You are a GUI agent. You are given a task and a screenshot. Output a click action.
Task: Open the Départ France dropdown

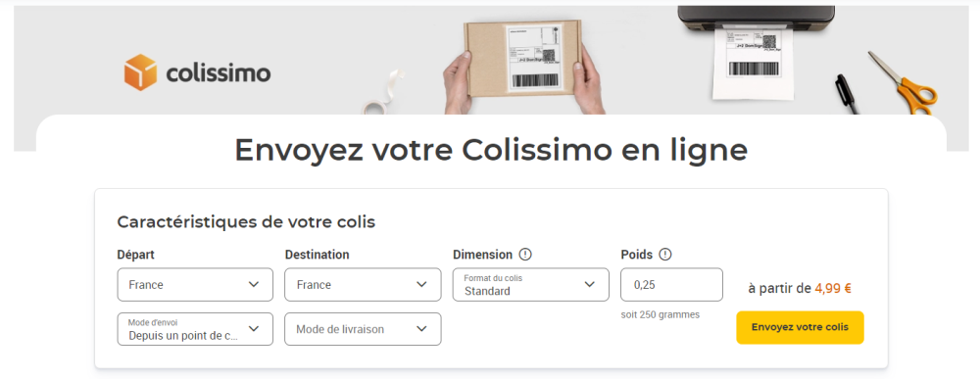tap(195, 285)
